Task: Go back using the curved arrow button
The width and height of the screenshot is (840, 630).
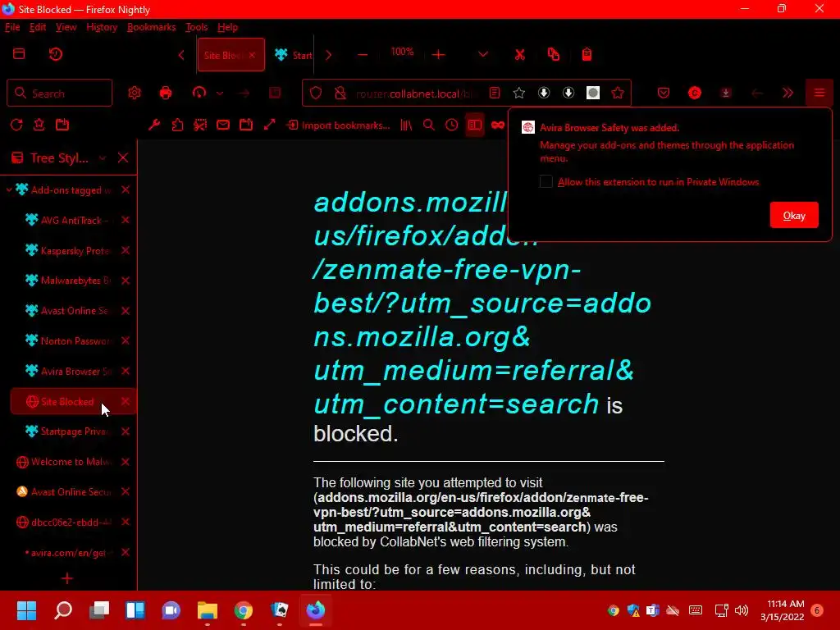Action: coord(199,93)
